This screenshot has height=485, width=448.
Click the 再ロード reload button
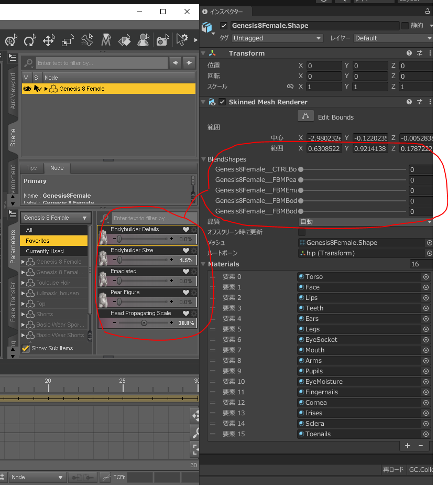tap(394, 470)
